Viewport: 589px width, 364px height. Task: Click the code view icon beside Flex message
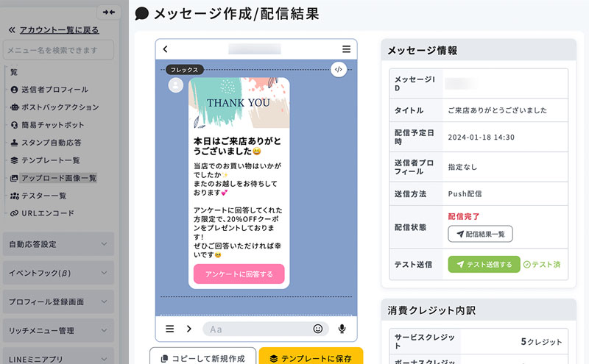pyautogui.click(x=338, y=70)
